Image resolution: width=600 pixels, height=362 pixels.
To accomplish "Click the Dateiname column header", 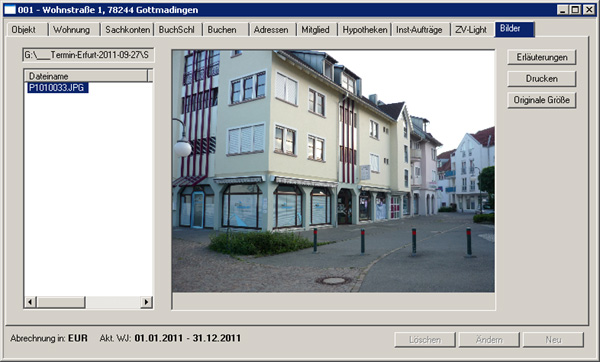I will [x=86, y=76].
